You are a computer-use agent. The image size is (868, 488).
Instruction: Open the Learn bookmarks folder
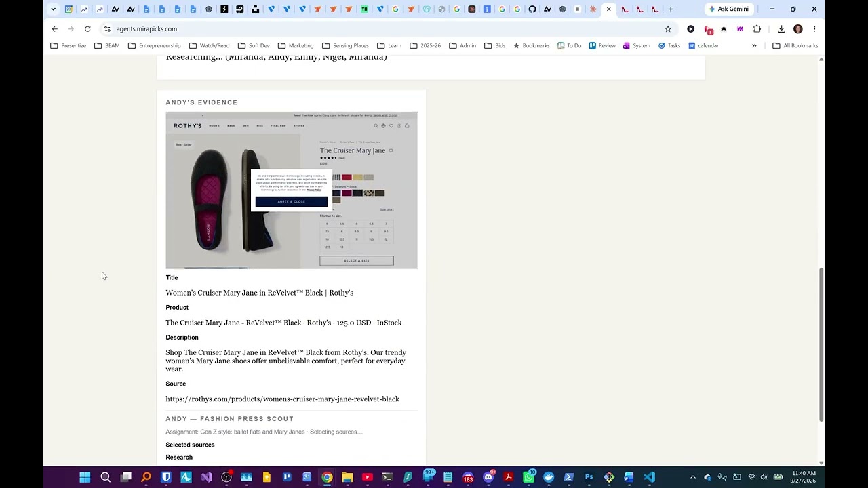pyautogui.click(x=389, y=46)
